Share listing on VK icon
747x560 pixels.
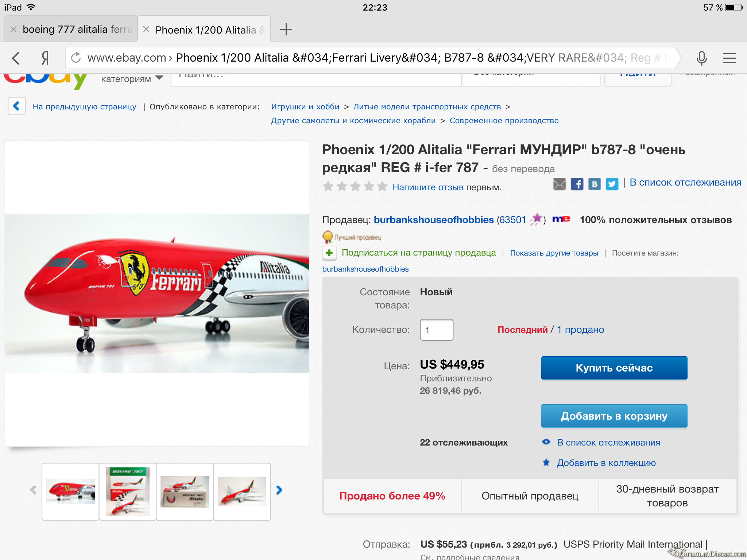(595, 184)
